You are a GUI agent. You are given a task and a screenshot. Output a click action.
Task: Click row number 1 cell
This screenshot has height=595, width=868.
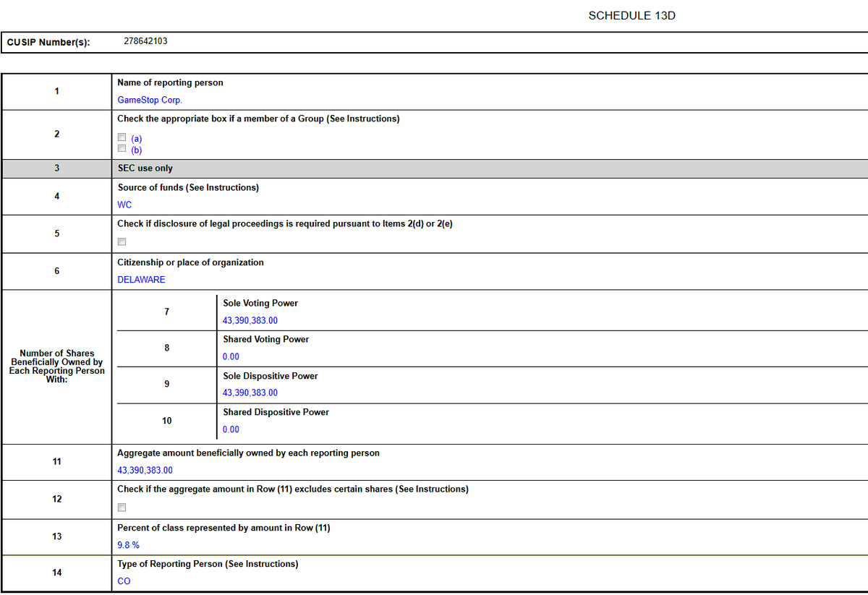(x=56, y=91)
